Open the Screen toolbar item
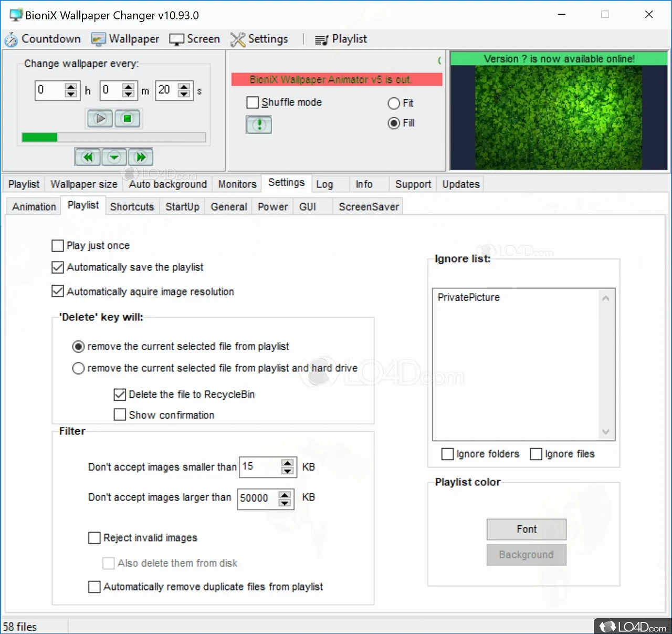672x634 pixels. tap(195, 39)
